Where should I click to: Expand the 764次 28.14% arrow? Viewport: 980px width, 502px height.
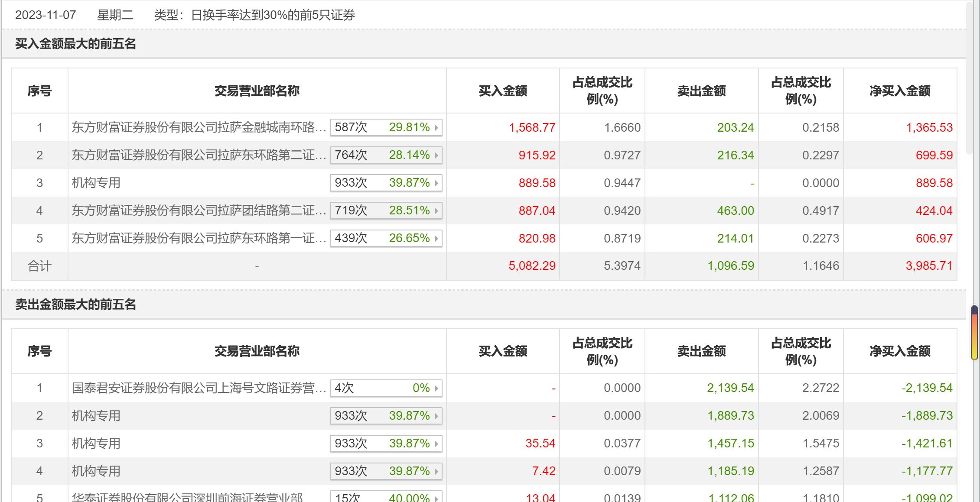436,155
